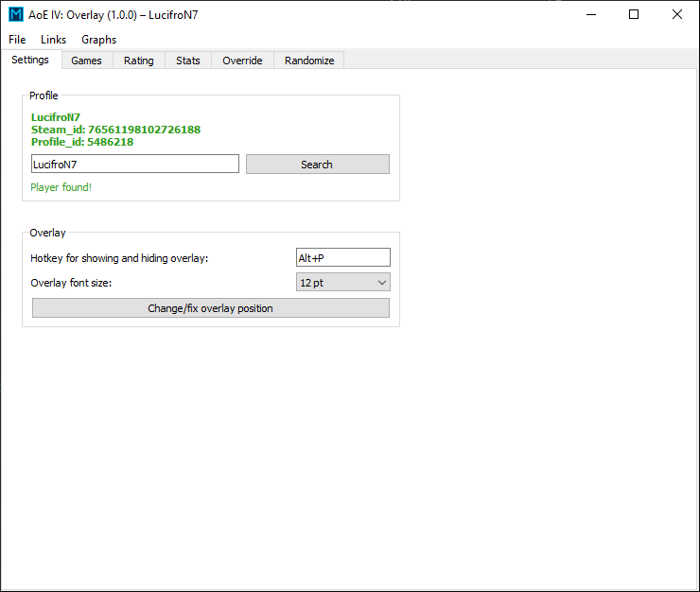
Task: Click the player name search field
Action: pos(135,164)
